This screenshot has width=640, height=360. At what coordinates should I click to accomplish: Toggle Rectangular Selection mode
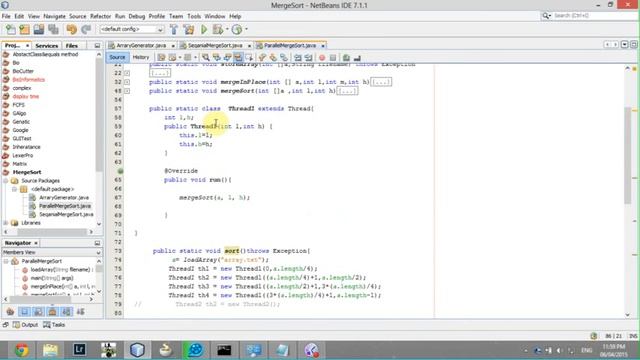click(x=249, y=58)
